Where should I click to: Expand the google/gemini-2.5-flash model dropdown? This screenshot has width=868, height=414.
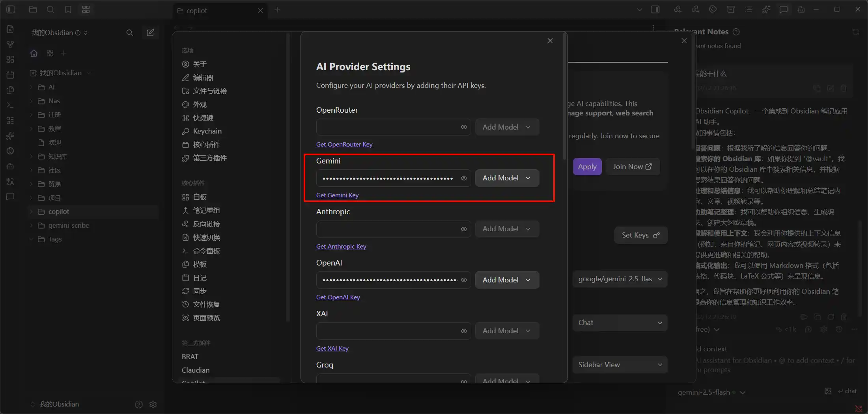[620, 279]
